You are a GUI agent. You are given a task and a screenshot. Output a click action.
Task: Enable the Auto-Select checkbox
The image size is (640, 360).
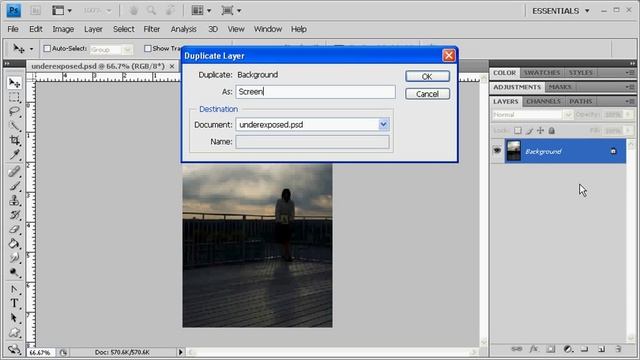coord(47,49)
